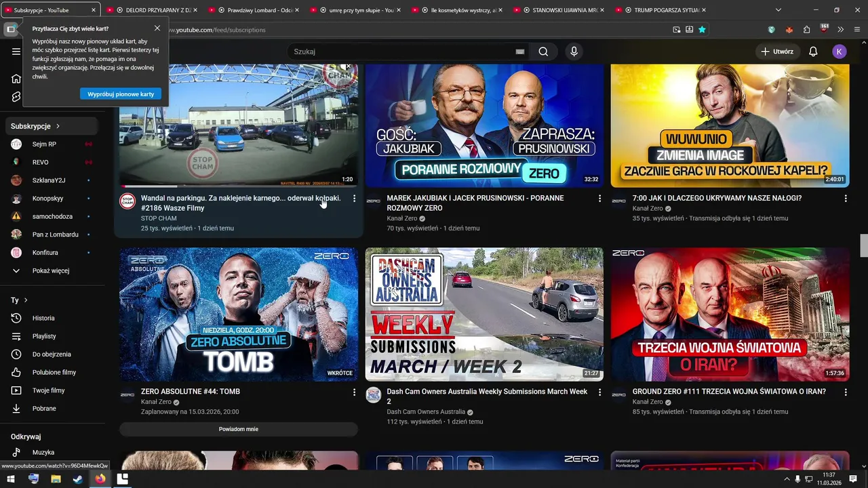Screen dimensions: 868x488
Task: Expand the Subskrypcje section chevron
Action: 58,126
